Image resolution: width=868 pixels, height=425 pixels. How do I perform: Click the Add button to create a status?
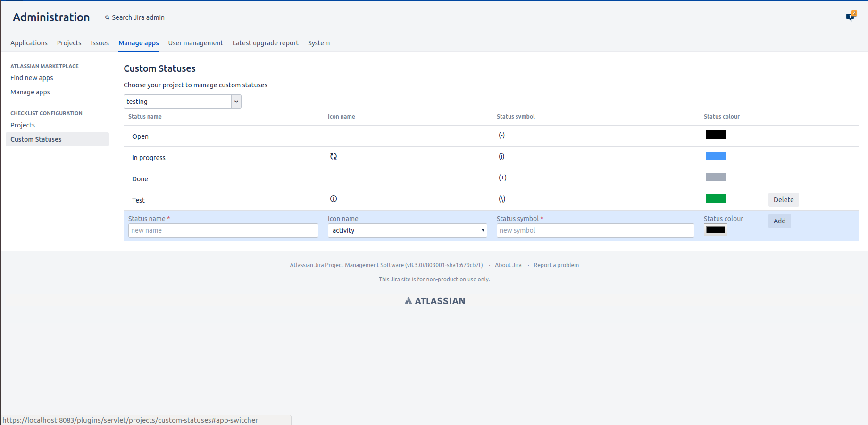point(779,221)
